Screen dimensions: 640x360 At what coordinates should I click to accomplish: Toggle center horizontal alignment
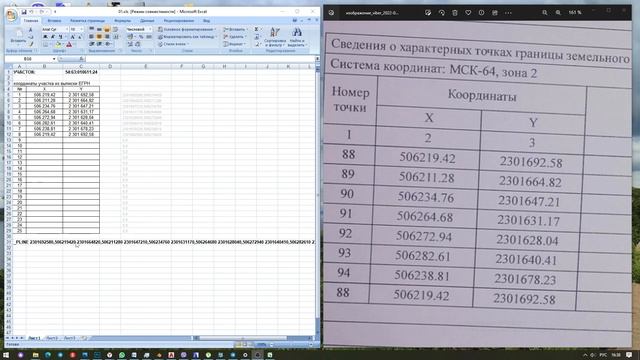click(x=99, y=36)
